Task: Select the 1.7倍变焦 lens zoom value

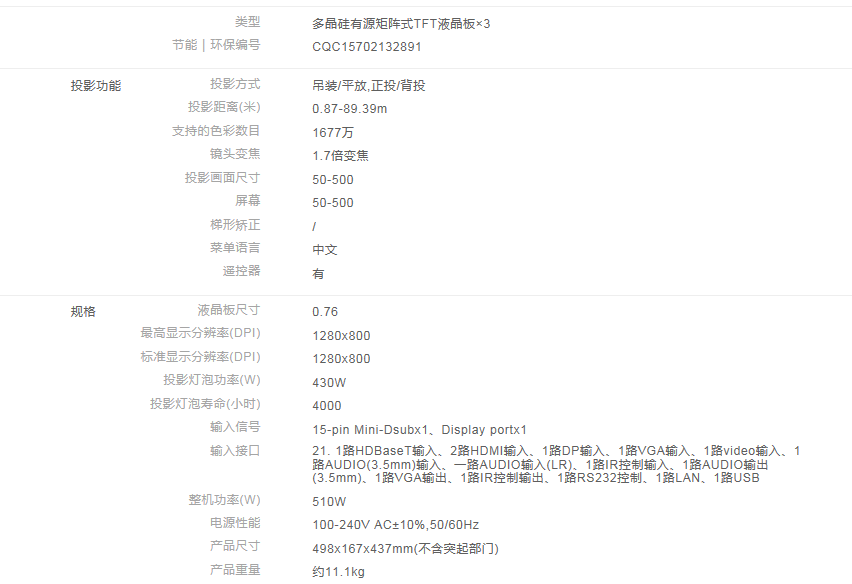Action: coord(340,156)
